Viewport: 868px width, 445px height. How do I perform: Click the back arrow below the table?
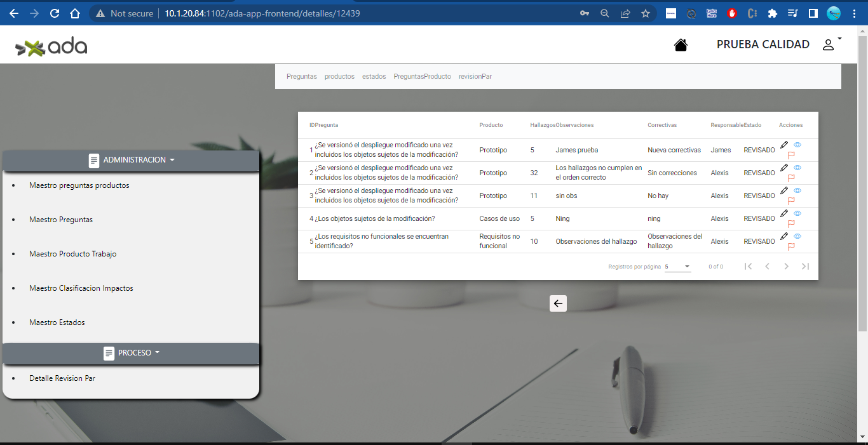[558, 303]
